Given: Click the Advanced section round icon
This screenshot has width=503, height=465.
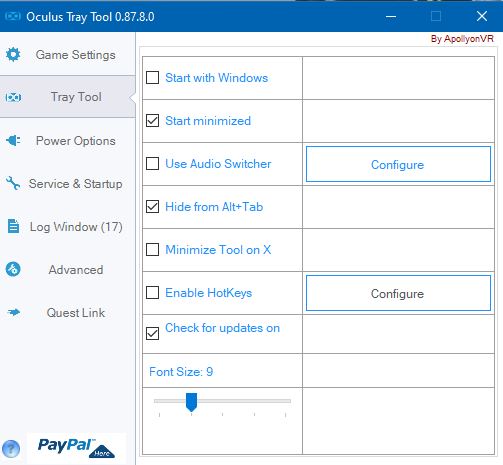Looking at the screenshot, I should 13,269.
